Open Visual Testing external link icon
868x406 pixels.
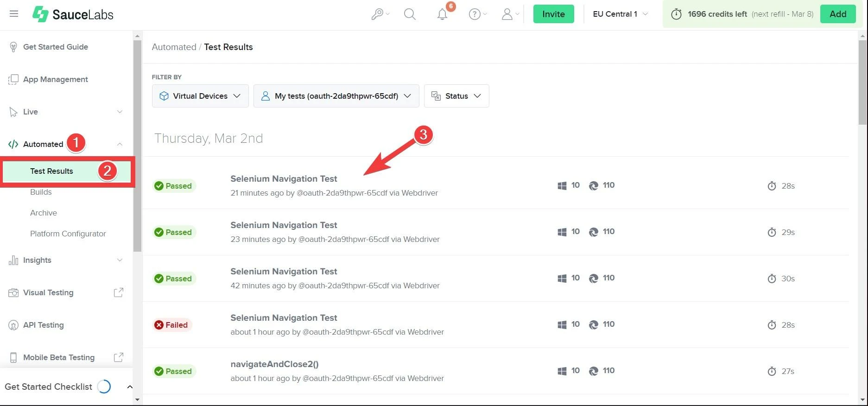point(119,292)
